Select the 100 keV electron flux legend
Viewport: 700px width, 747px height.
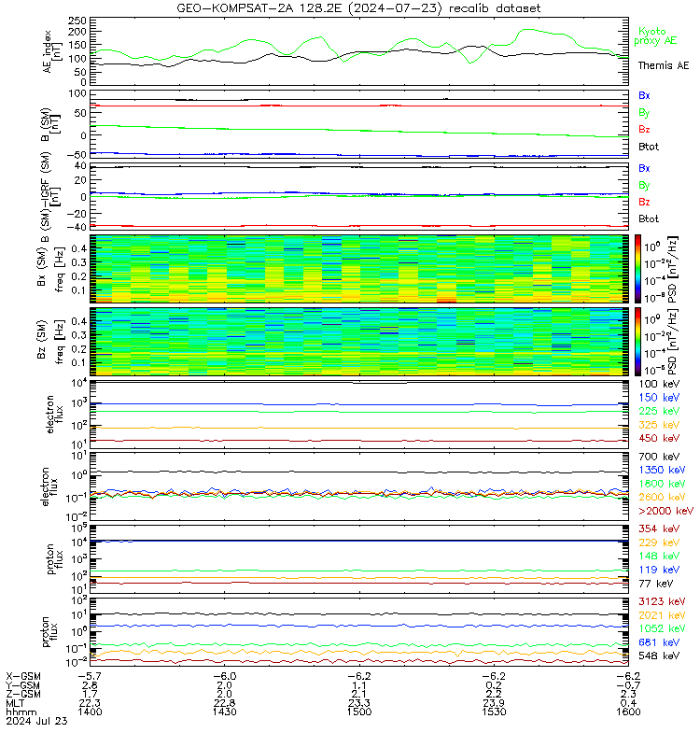[659, 384]
